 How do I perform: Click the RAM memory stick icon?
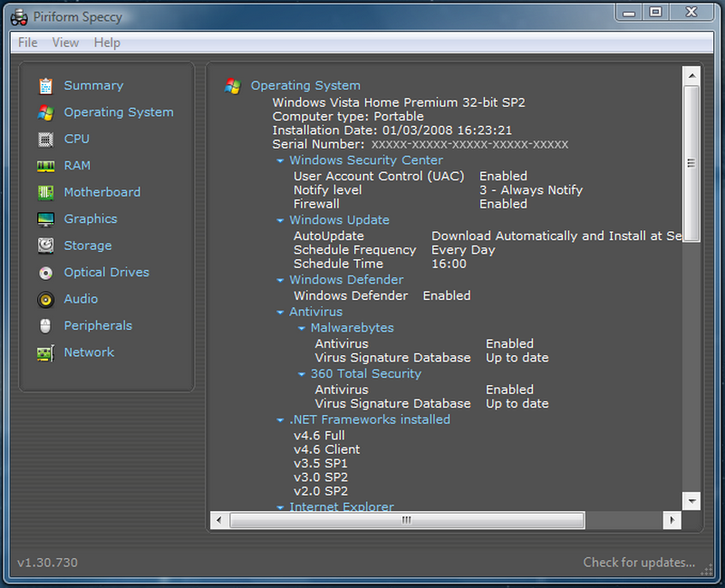pos(46,166)
